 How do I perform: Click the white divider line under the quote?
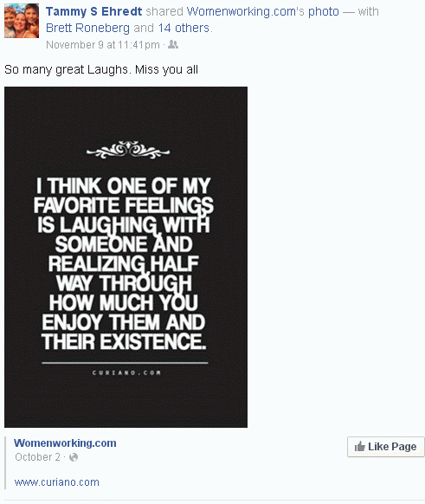click(125, 363)
